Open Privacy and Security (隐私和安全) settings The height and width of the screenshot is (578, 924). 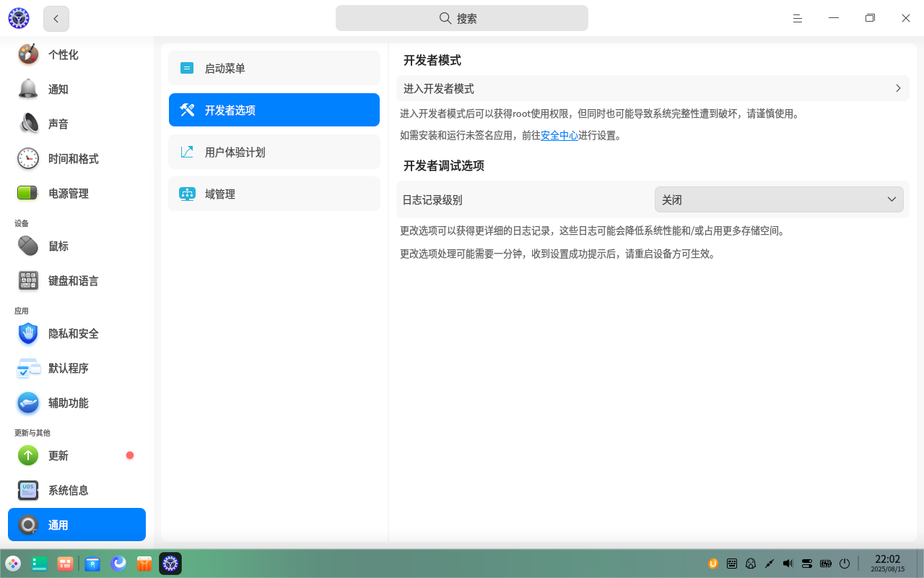coord(73,334)
